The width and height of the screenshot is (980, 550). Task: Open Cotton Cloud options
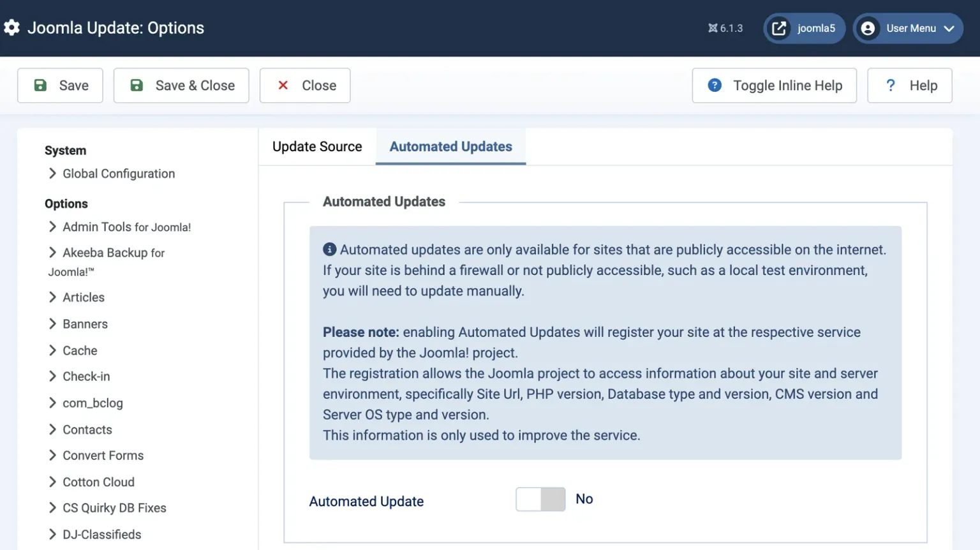coord(99,482)
